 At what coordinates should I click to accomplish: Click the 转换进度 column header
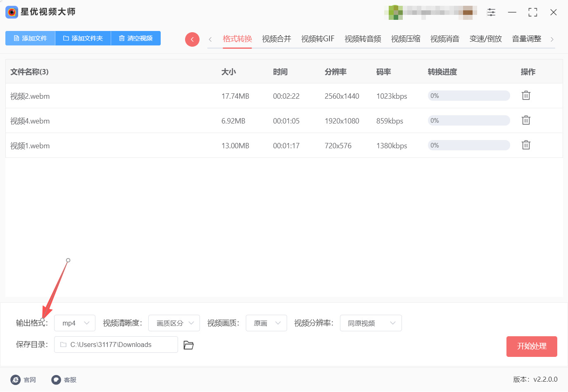442,72
